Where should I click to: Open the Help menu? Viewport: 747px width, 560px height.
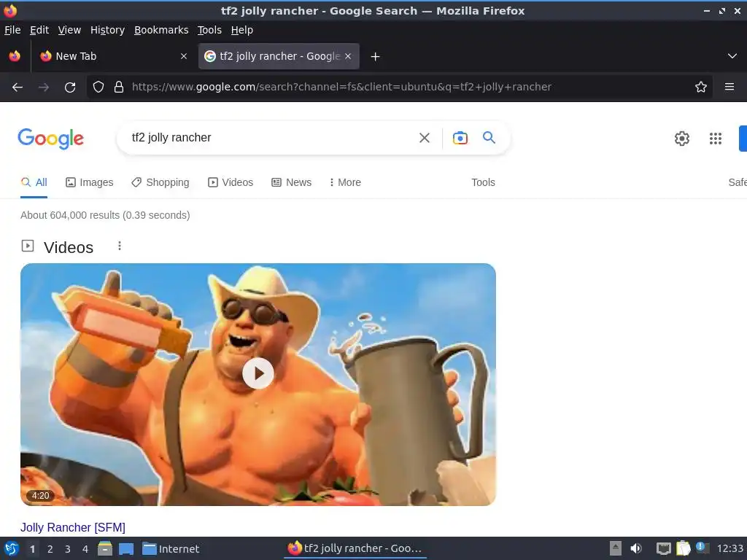pos(242,30)
